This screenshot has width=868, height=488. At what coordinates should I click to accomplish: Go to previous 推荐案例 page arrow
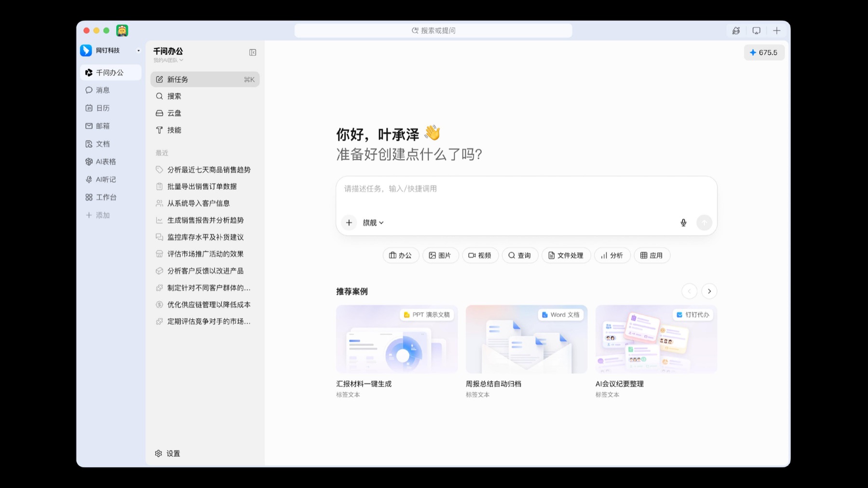click(x=689, y=291)
